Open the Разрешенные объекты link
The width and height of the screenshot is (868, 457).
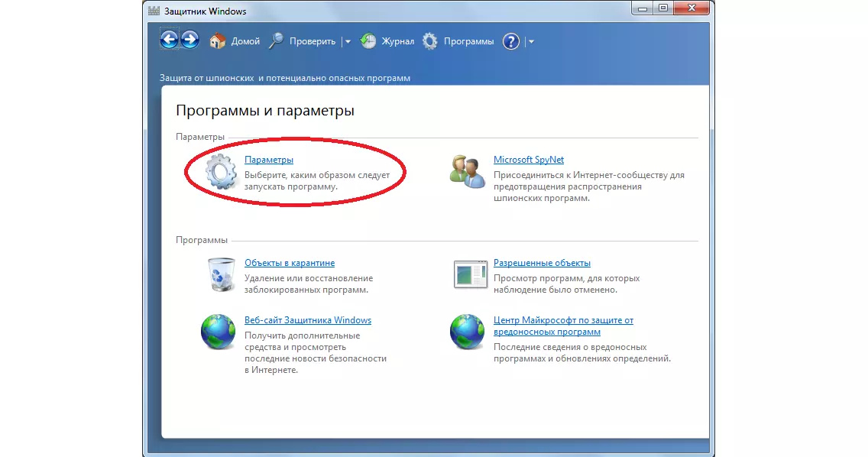542,263
